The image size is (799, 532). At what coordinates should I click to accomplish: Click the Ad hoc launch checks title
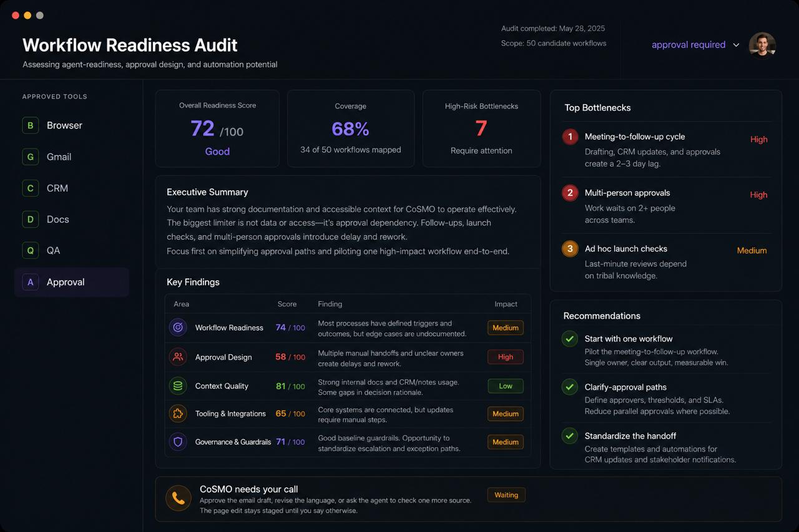pyautogui.click(x=626, y=249)
